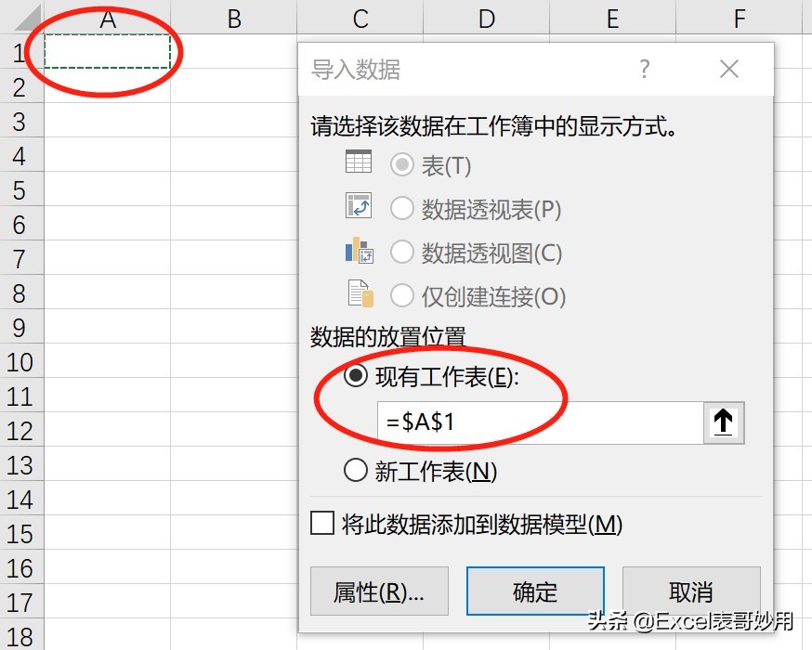
Task: Select the 数据透视表 radio option
Action: point(402,207)
